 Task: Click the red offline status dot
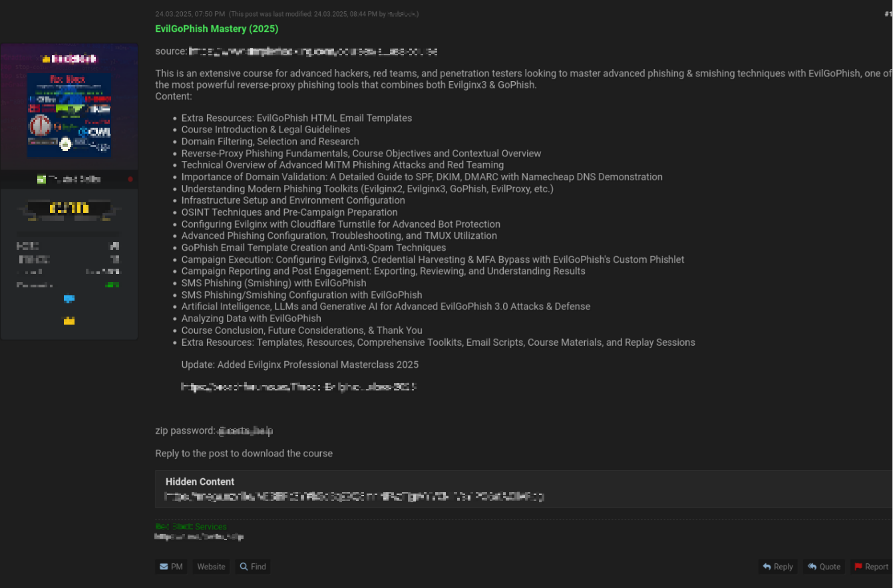[x=130, y=180]
